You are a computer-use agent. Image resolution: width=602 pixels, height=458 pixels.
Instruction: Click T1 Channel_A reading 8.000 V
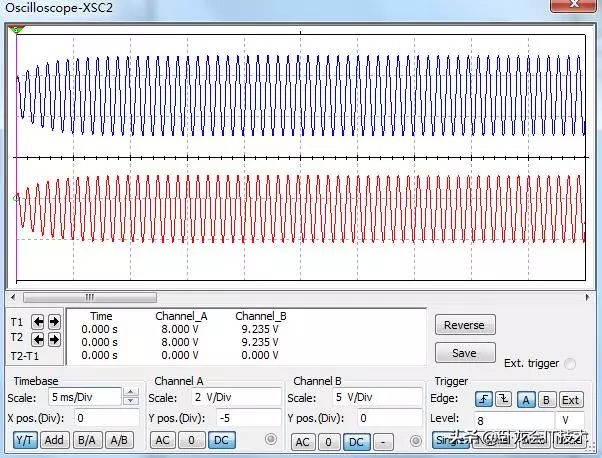pyautogui.click(x=180, y=329)
